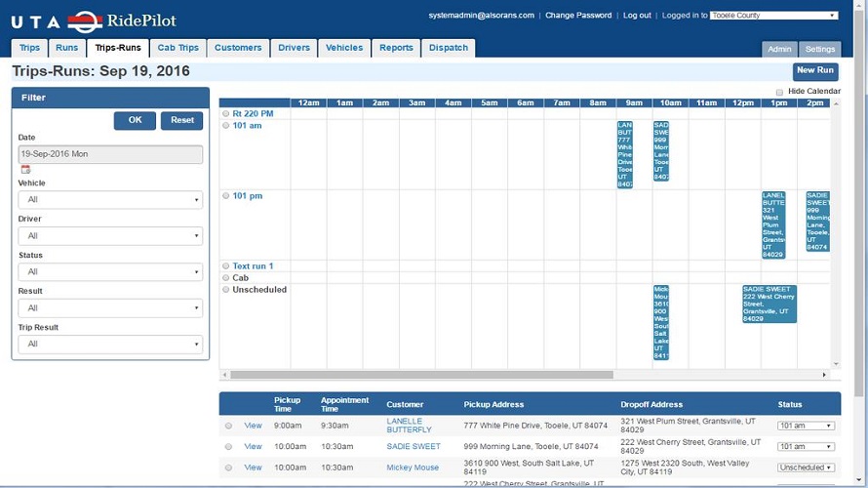Viewport: 868px width, 488px height.
Task: Click Unscheduled Sadie Sweet 222 West Cherry block
Action: click(x=769, y=305)
